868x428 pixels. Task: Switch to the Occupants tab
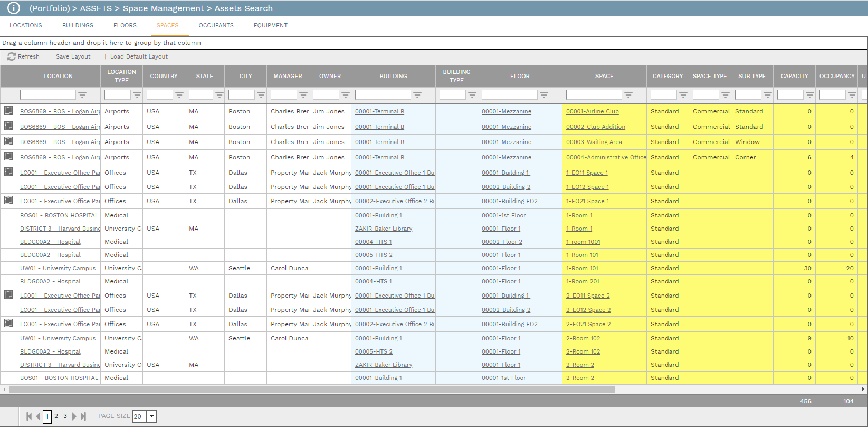click(x=216, y=25)
